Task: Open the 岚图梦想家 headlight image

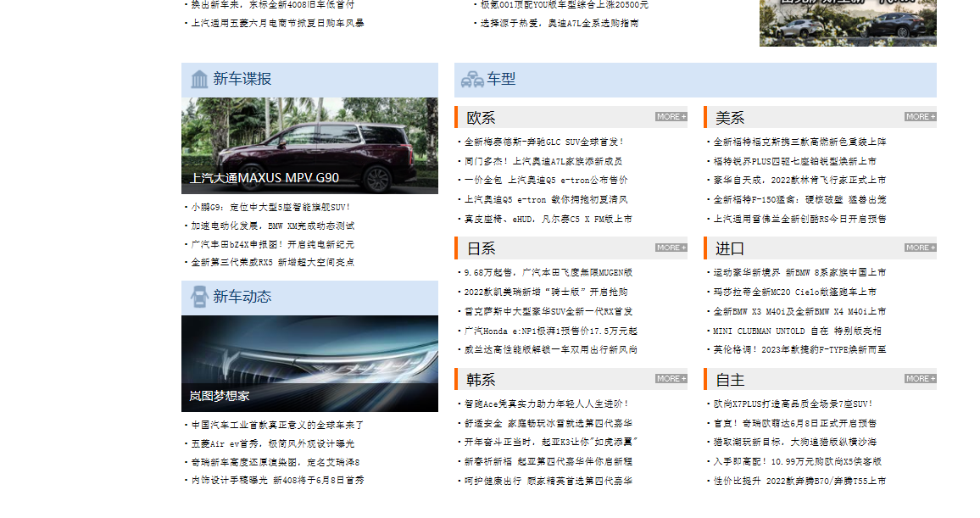Action: coord(309,364)
